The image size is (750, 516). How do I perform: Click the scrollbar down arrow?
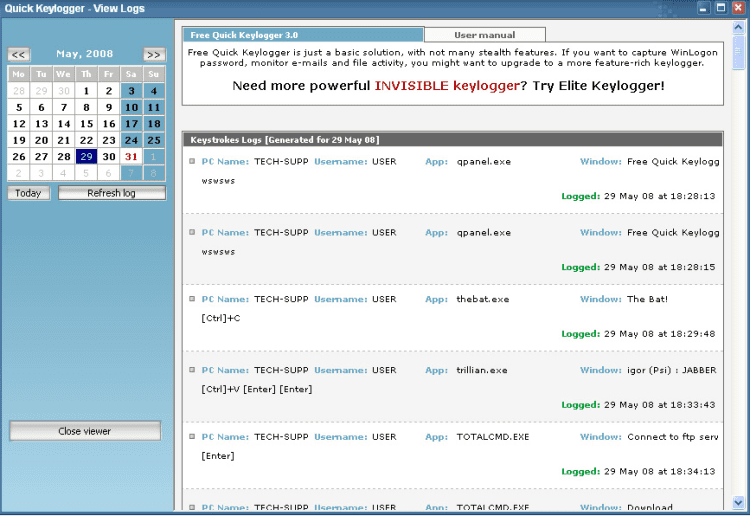point(738,502)
